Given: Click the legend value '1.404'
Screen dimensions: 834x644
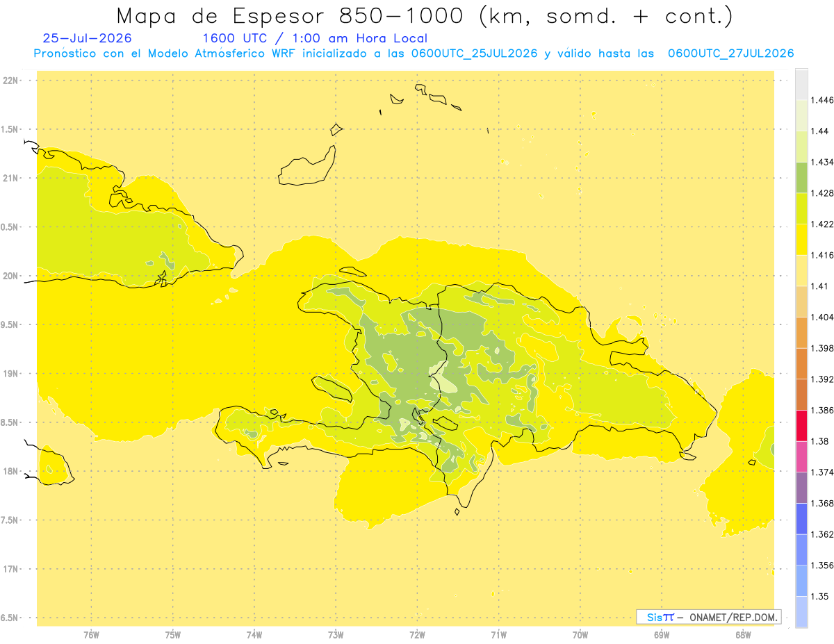Looking at the screenshot, I should click(x=822, y=317).
